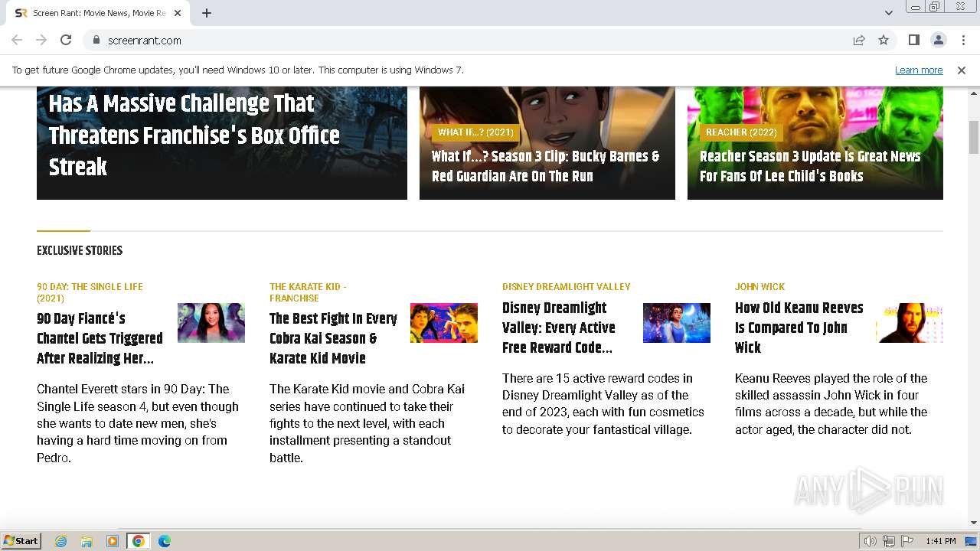Select Chrome in the taskbar
This screenshot has width=980, height=551.
(x=138, y=541)
